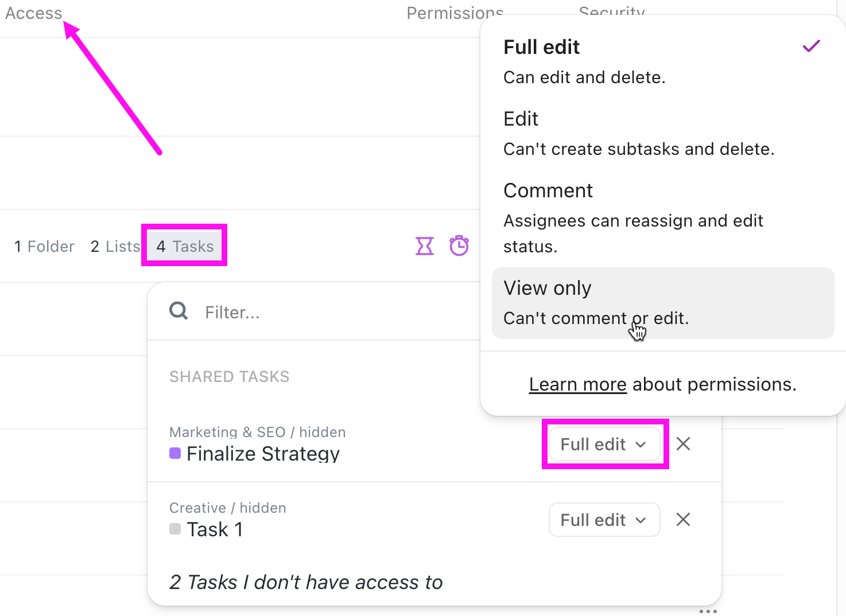The image size is (846, 616).
Task: Open Full edit dropdown for Task 1
Action: [x=604, y=520]
